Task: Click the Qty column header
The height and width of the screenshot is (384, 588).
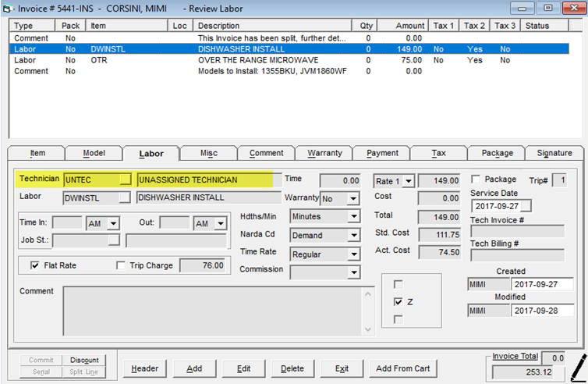Action: tap(365, 26)
